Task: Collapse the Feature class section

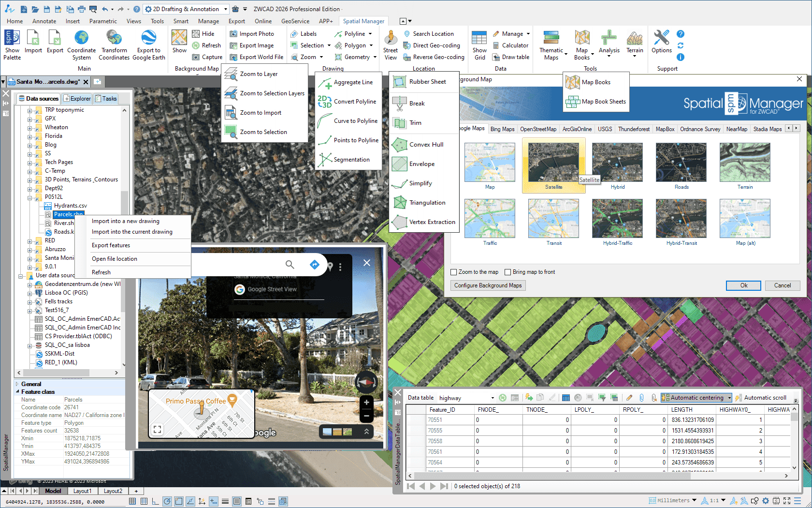Action: [18, 392]
